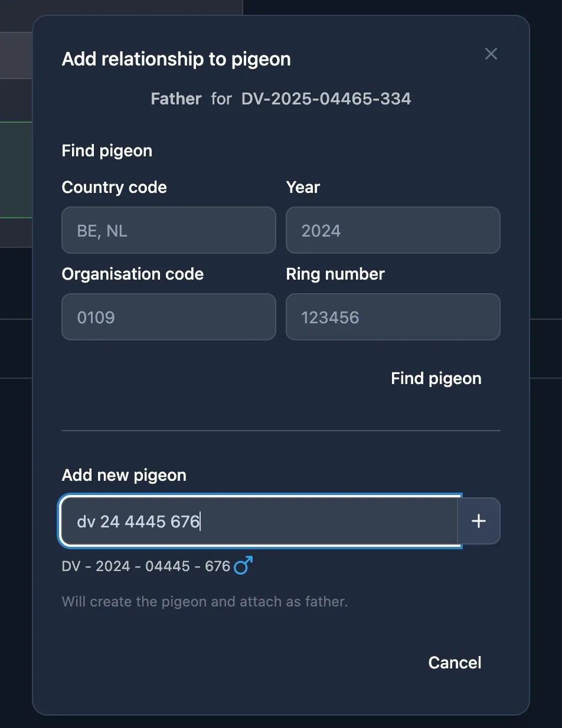
Task: Click the Year label
Action: point(303,188)
